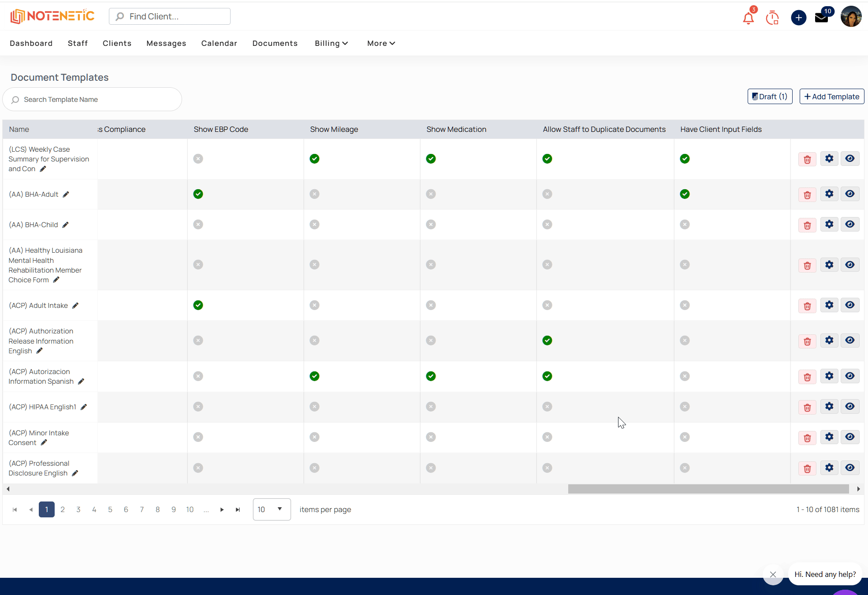Open the items per page dropdown
The image size is (868, 595).
pos(272,509)
